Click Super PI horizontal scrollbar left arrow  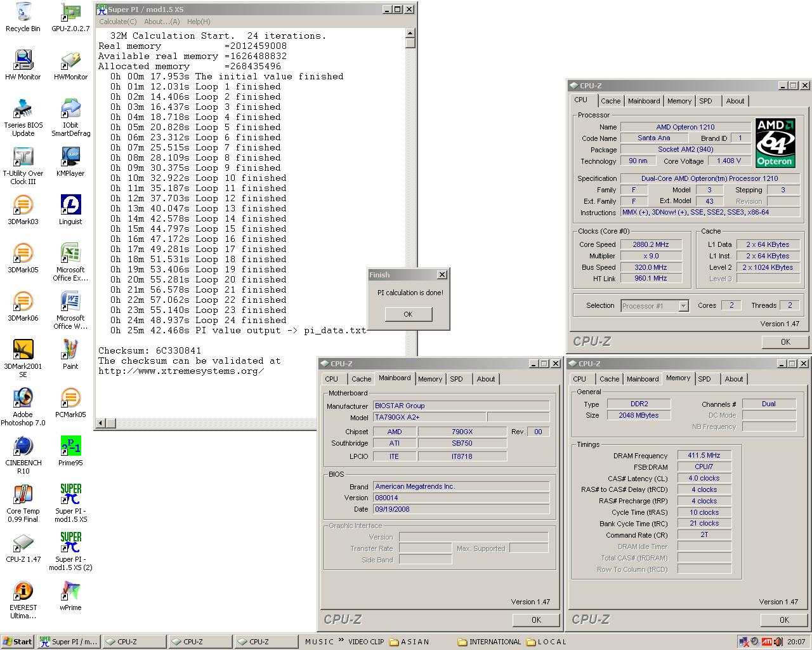click(101, 423)
